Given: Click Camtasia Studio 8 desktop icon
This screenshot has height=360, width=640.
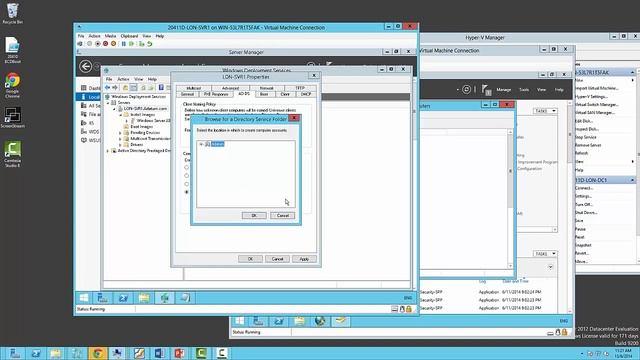Looking at the screenshot, I should tap(13, 154).
